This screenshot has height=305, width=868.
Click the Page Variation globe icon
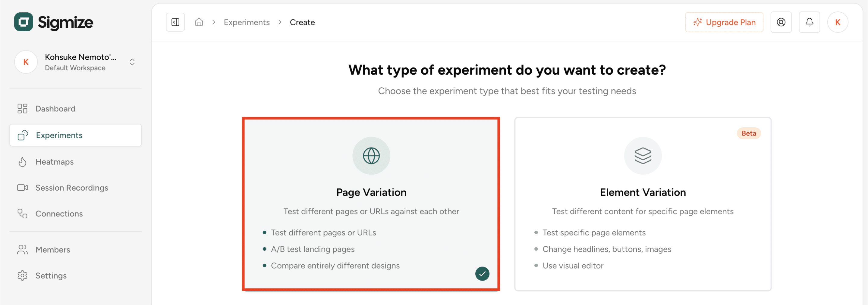point(371,156)
